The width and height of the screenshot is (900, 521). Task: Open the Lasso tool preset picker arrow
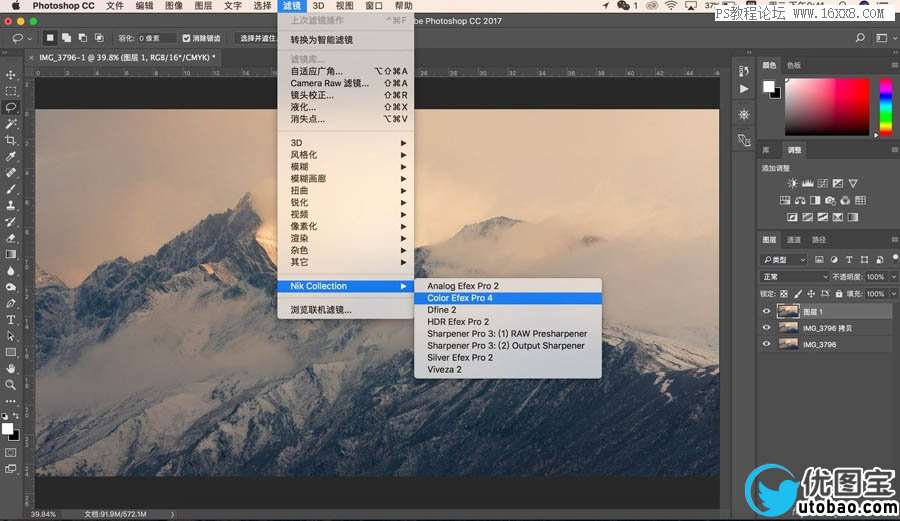[x=29, y=38]
